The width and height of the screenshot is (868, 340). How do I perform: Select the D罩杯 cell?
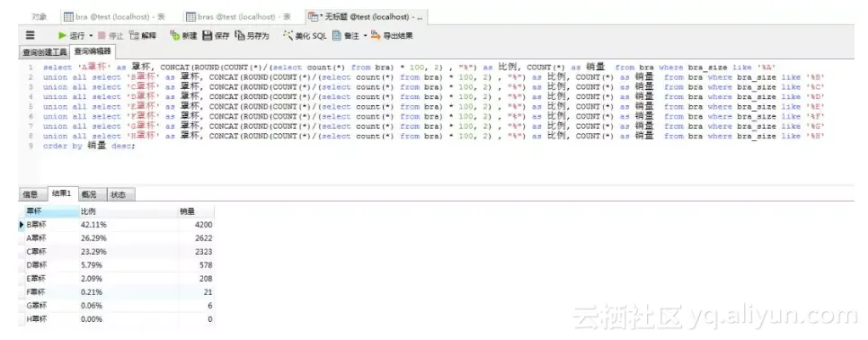tap(51, 265)
